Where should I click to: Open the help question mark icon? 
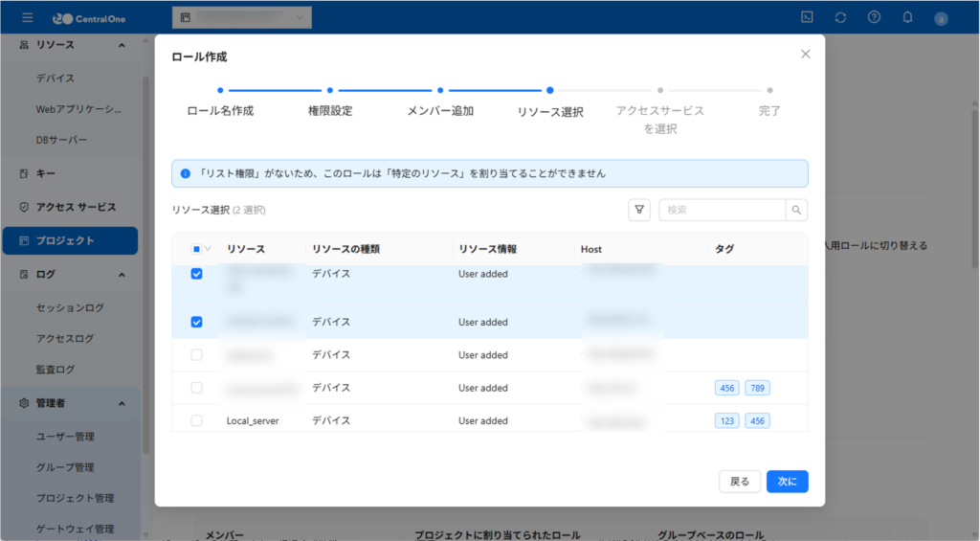click(874, 17)
